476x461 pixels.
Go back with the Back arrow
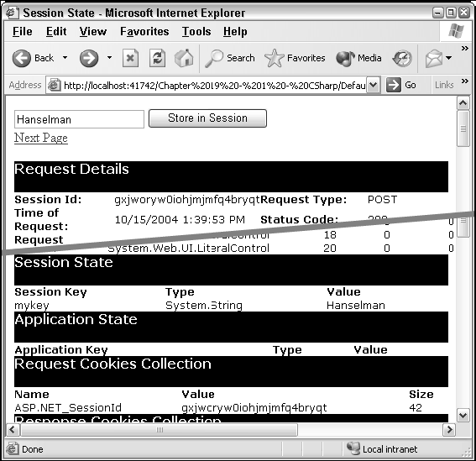click(33, 58)
